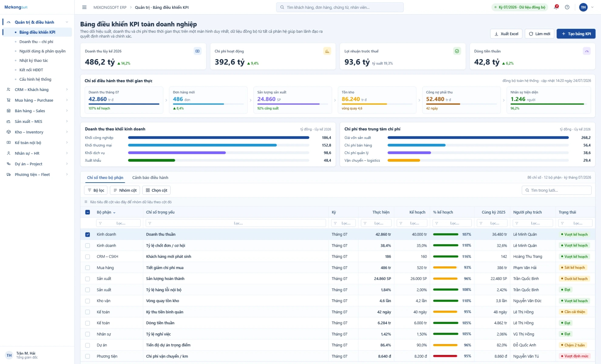Check the Sản lượng hoàn thành row
This screenshot has width=601, height=364.
pos(87,279)
